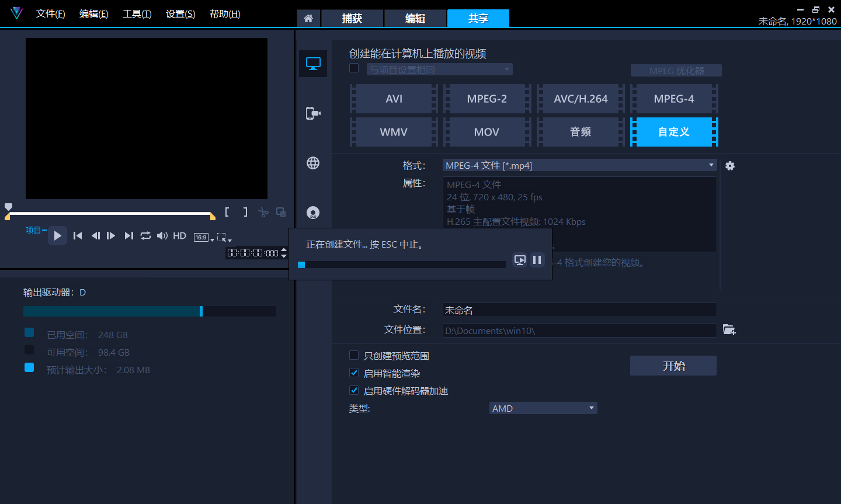Click the preview scrubber playhead marker
Viewport: 841px width, 504px height.
[8, 207]
